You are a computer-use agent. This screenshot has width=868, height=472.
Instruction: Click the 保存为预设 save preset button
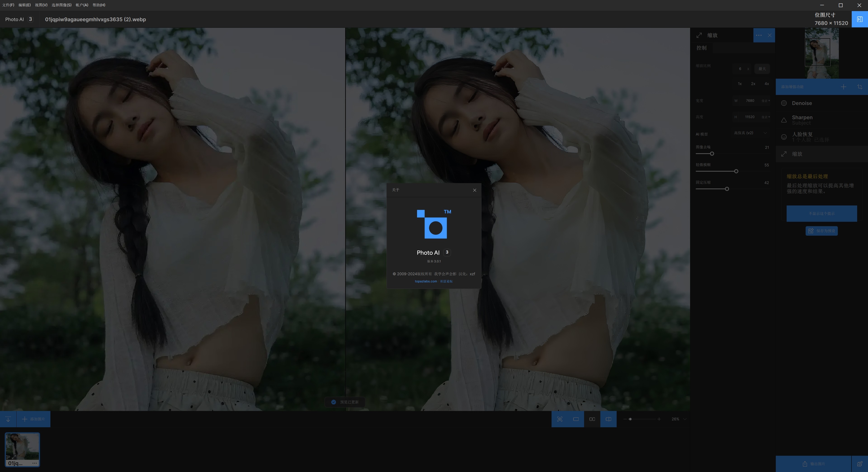coord(821,231)
